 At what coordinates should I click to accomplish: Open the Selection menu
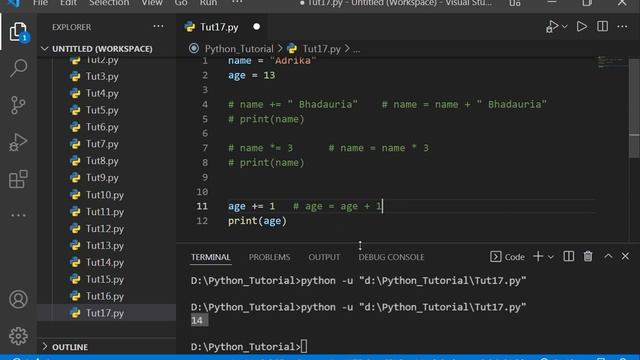coord(109,3)
